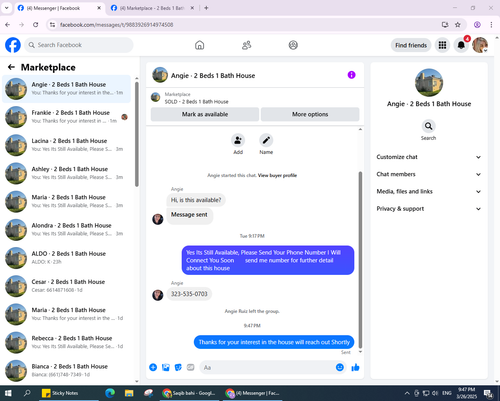Click the phone number message 323-535-0703

coord(189,294)
